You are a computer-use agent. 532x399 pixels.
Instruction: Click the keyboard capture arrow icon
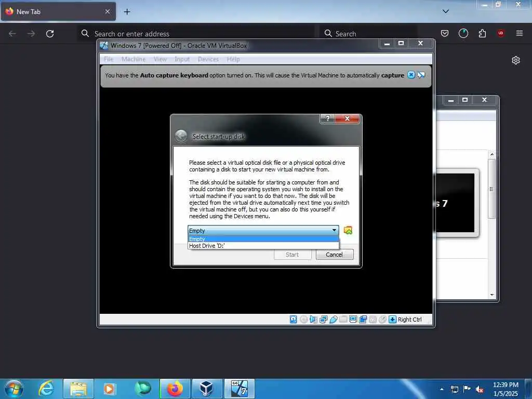pos(393,320)
